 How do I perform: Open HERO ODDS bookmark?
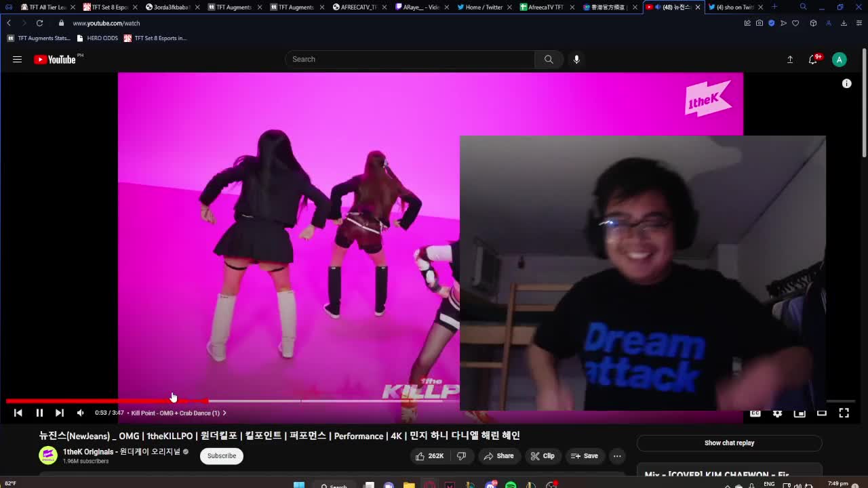[98, 38]
